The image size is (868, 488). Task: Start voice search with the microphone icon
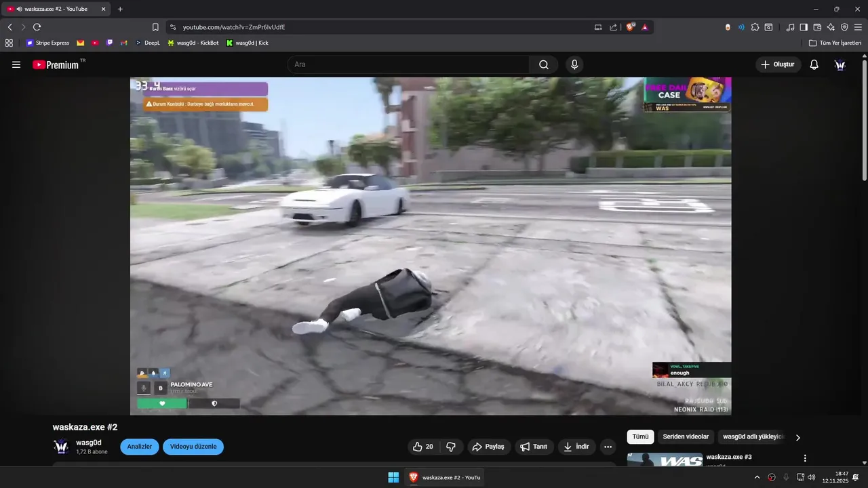tap(574, 64)
